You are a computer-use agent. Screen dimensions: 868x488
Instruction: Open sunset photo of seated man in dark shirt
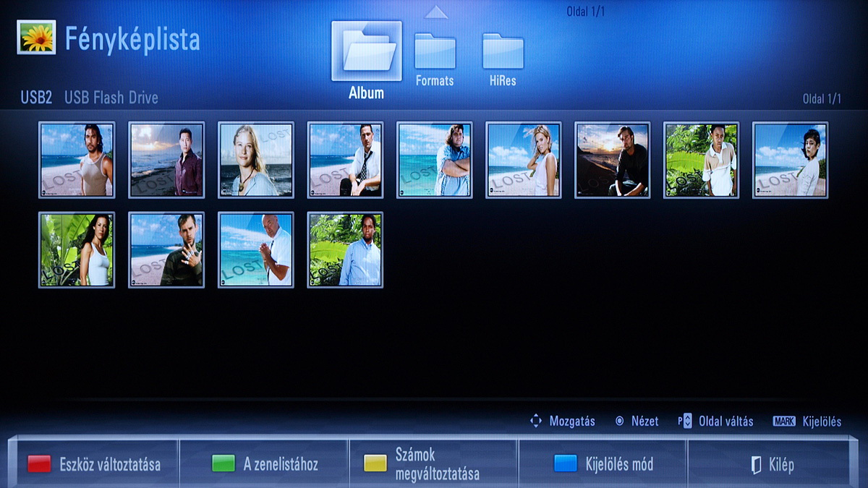(x=613, y=160)
